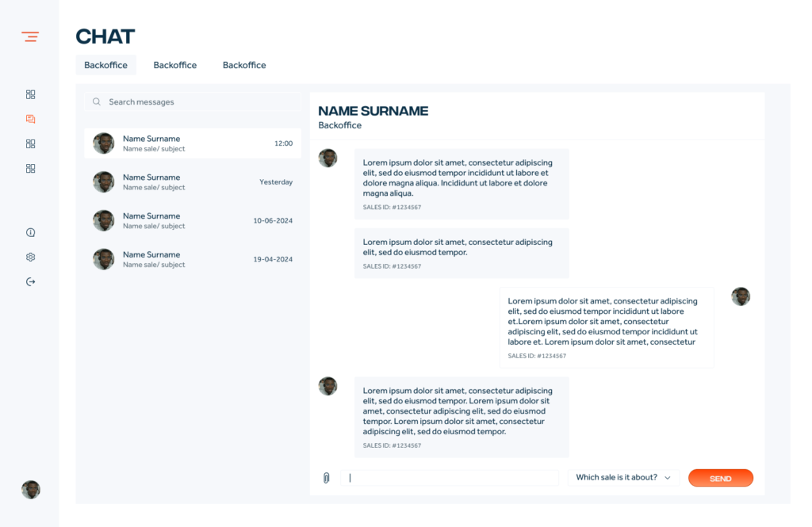The width and height of the screenshot is (812, 527).
Task: Click the logout arrow icon
Action: click(x=31, y=281)
